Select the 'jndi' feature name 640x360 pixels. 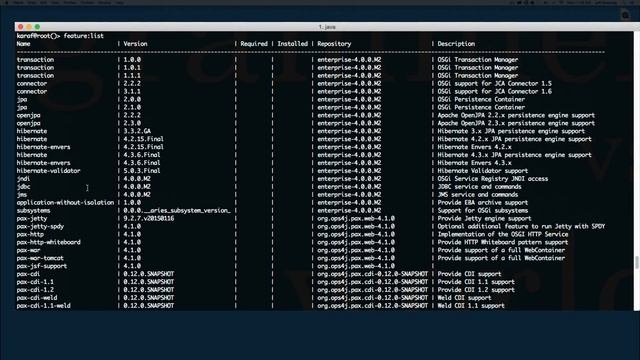tap(23, 179)
